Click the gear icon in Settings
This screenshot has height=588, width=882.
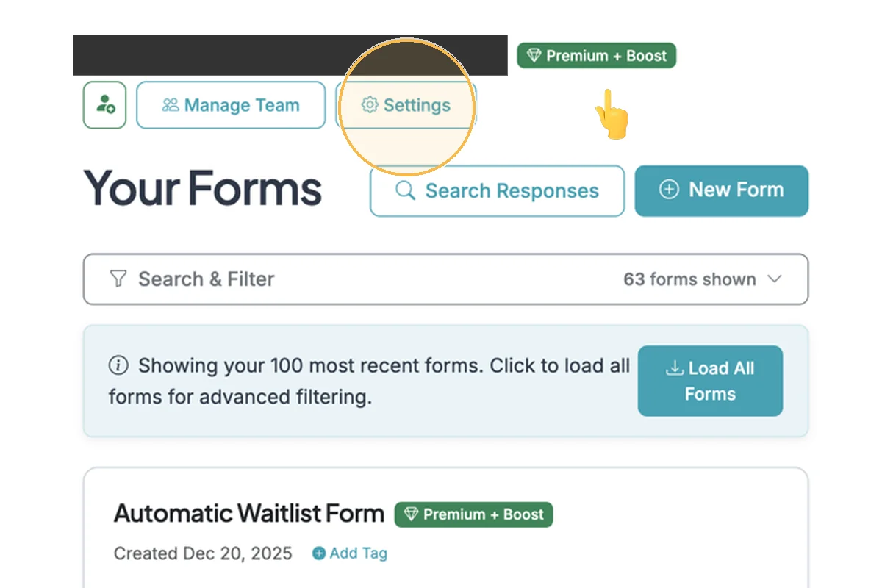coord(370,105)
